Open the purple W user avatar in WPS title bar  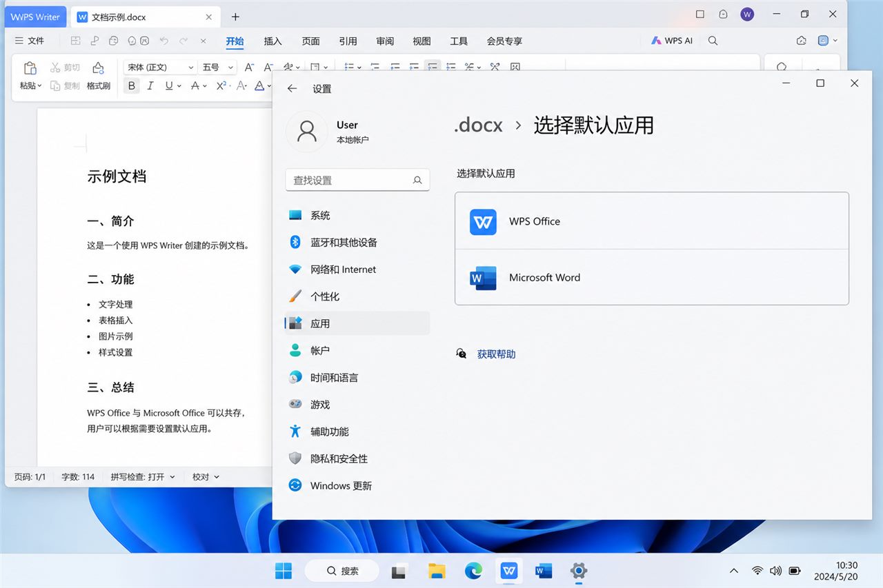[x=747, y=14]
